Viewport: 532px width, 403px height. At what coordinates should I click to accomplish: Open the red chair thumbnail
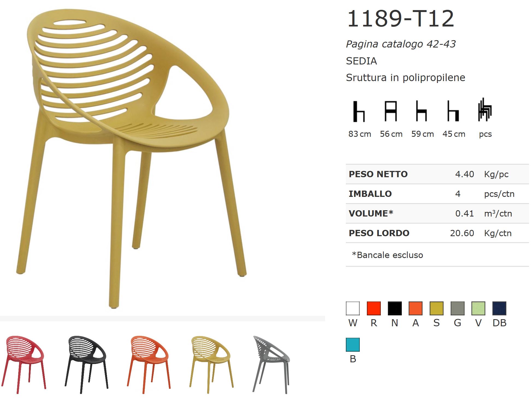pos(24,365)
